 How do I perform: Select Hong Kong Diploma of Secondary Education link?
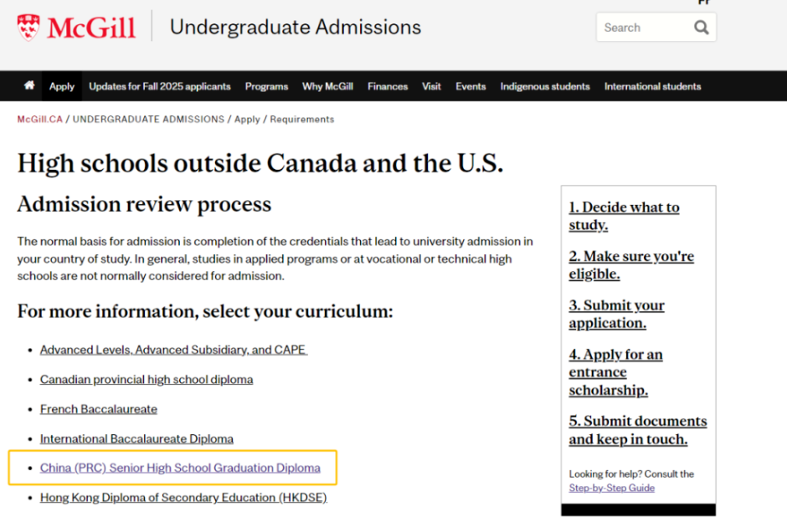tap(183, 498)
